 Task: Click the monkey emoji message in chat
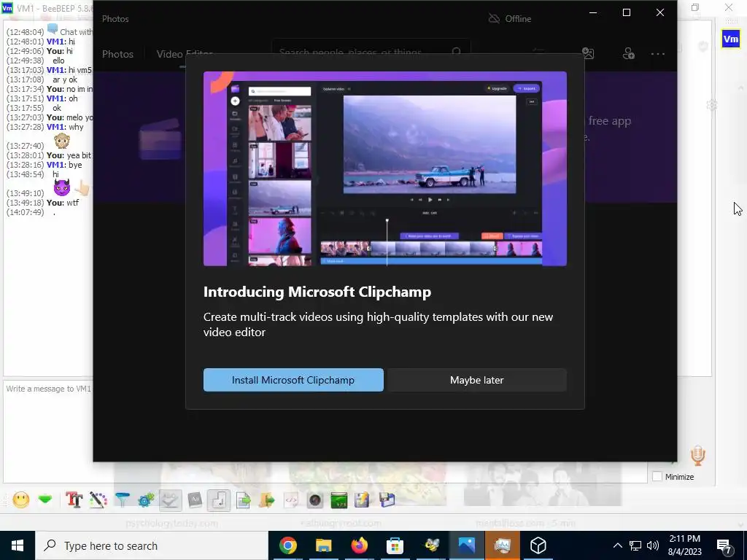click(x=62, y=141)
